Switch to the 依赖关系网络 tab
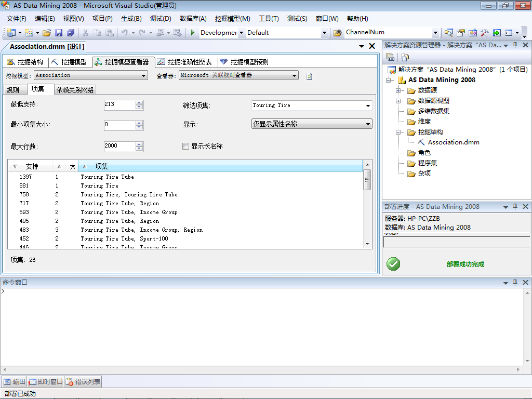This screenshot has height=399, width=532. tap(75, 89)
